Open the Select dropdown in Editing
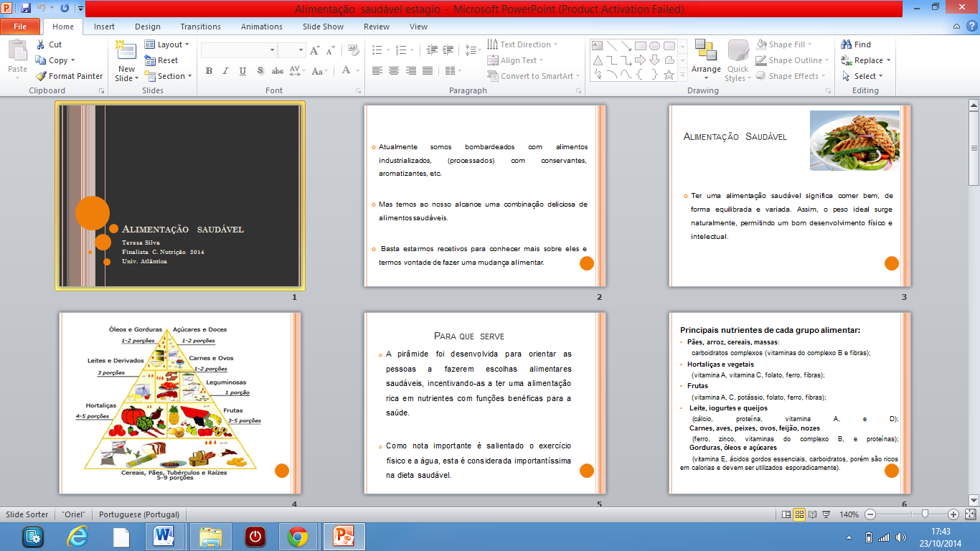The image size is (980, 551). [862, 76]
